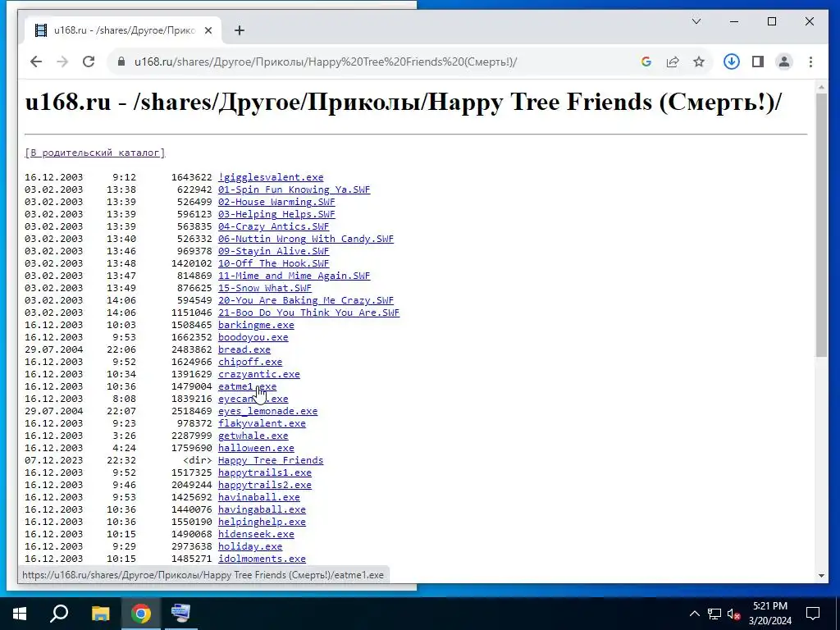Image resolution: width=840 pixels, height=630 pixels.
Task: Open a new browser tab
Action: (x=240, y=30)
